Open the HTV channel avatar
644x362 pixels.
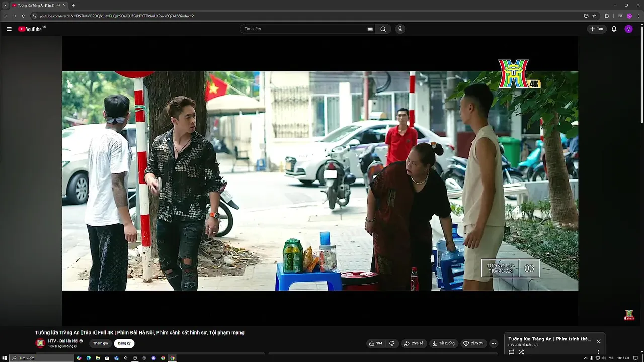click(x=40, y=343)
